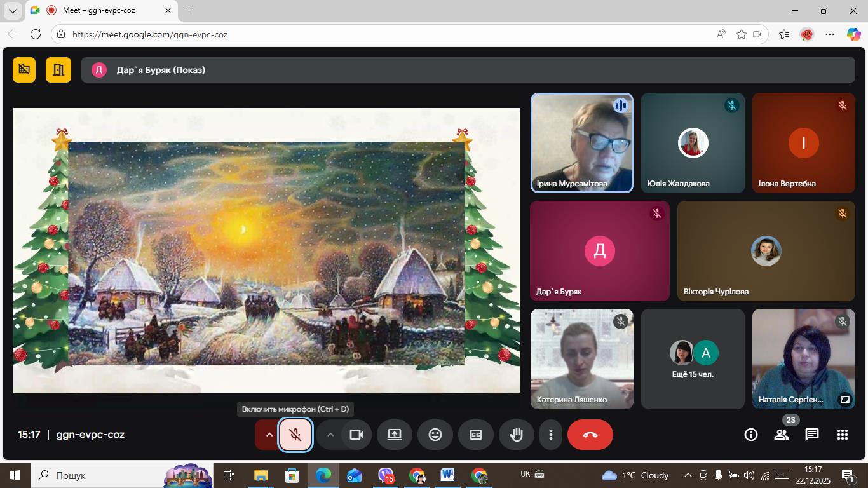
Task: Start screen presentation with share screen icon
Action: tap(395, 435)
